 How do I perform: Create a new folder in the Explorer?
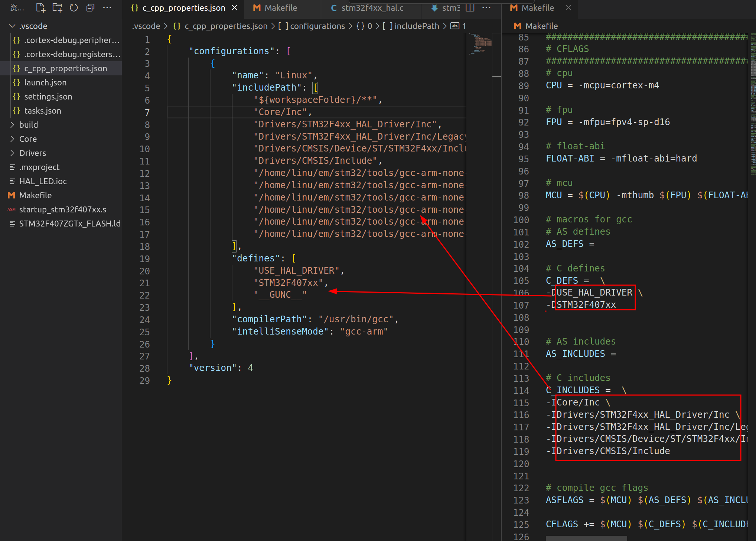(57, 7)
